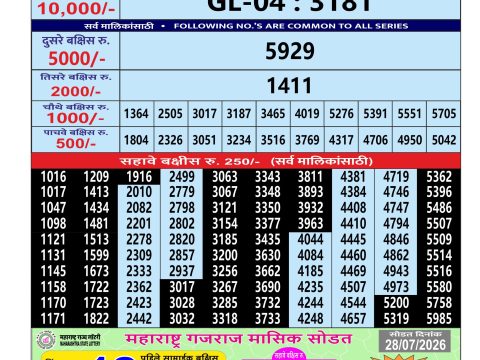Screen dimensions: 480x360
Task: Click sixth prize number 2937
Action: coord(182,271)
